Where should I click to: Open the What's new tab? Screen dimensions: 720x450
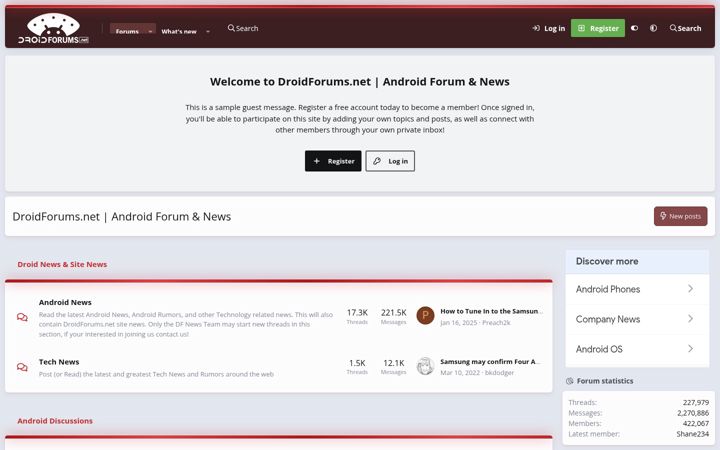[179, 31]
